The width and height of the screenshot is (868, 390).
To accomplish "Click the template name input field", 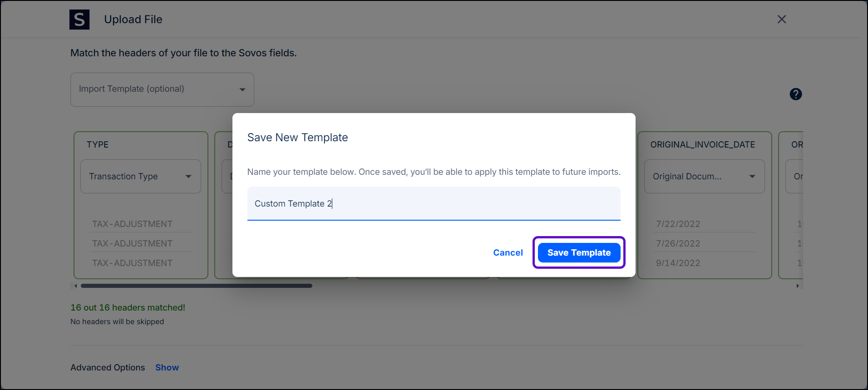I will (x=433, y=203).
